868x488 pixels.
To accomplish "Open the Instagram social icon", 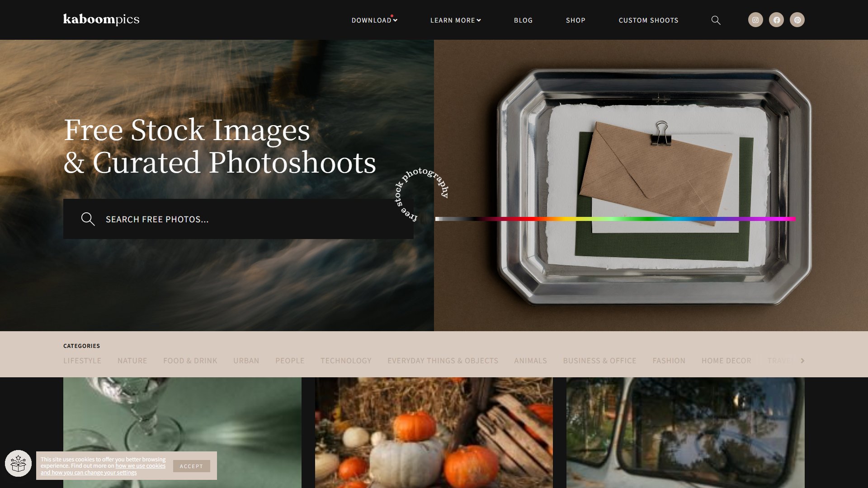I will (755, 20).
